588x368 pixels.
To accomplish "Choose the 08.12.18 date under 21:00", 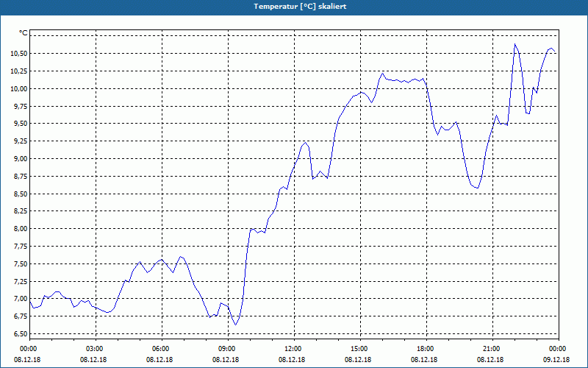I will click(x=490, y=360).
